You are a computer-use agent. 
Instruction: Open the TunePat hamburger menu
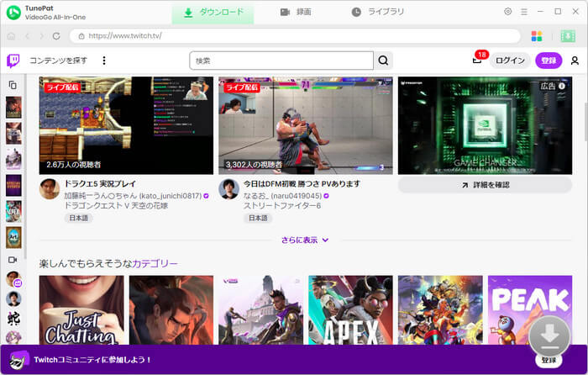click(x=524, y=12)
